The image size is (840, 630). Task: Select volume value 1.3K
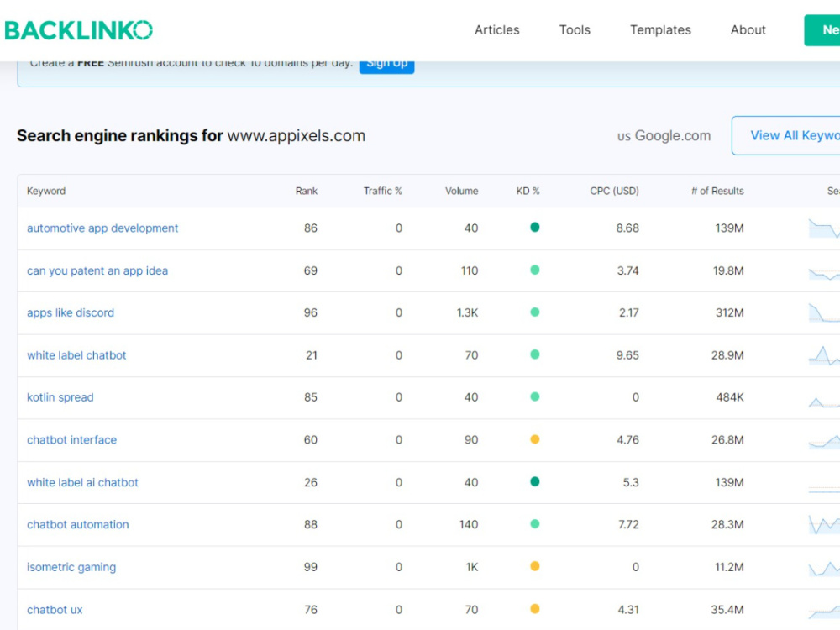pyautogui.click(x=467, y=312)
